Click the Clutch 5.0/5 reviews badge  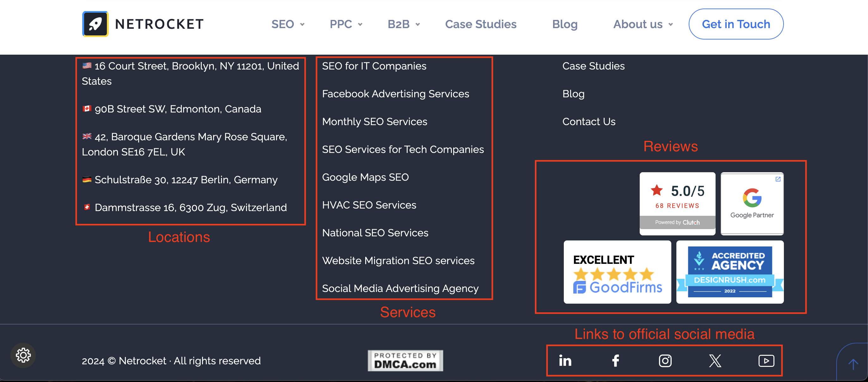(677, 203)
